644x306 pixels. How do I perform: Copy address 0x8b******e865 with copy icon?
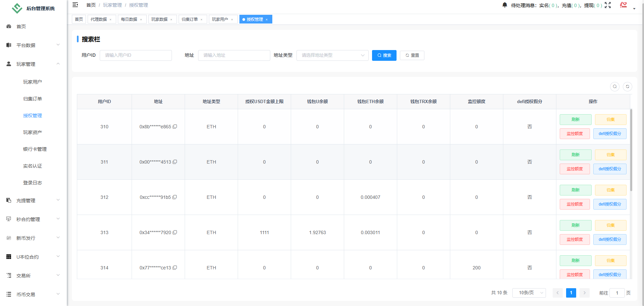(x=175, y=127)
